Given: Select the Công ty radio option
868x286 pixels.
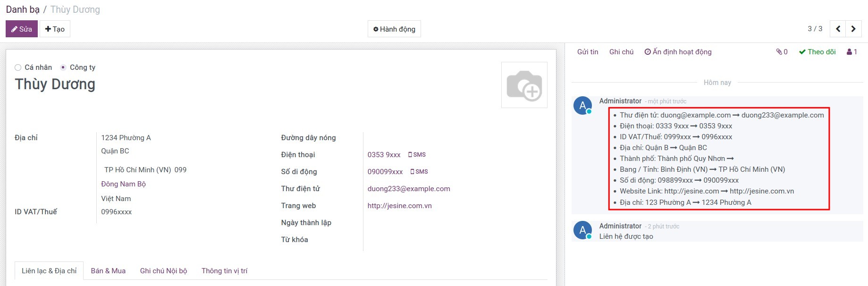Looking at the screenshot, I should 63,67.
